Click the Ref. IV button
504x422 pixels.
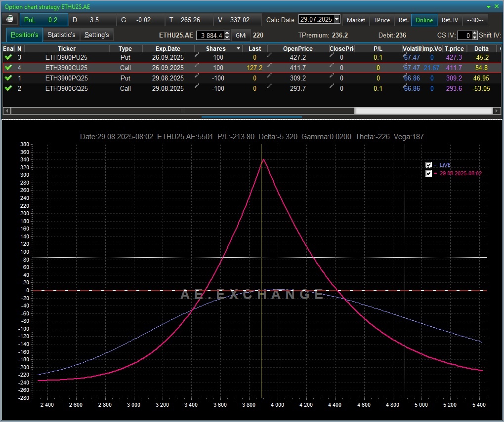click(x=450, y=20)
